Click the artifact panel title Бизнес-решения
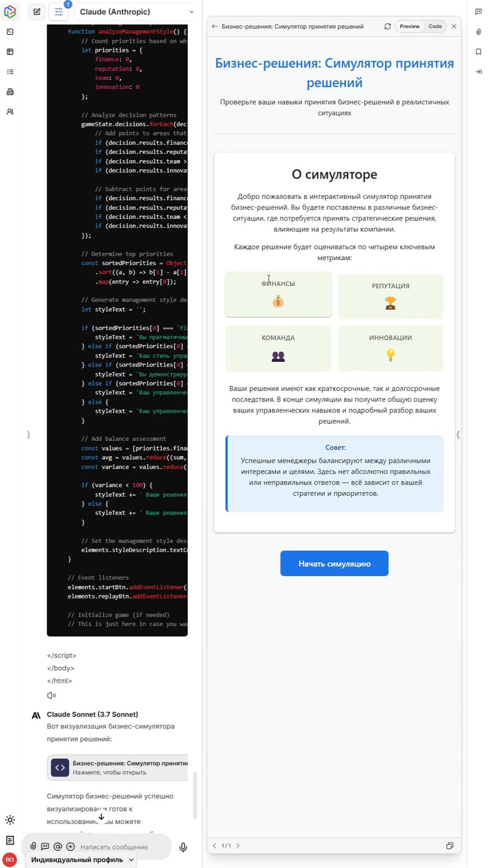 pyautogui.click(x=293, y=26)
